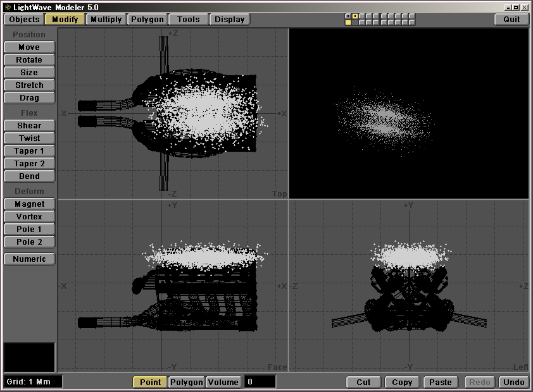Image resolution: width=533 pixels, height=392 pixels.
Task: Select foreground layer 2 button
Action: point(355,16)
